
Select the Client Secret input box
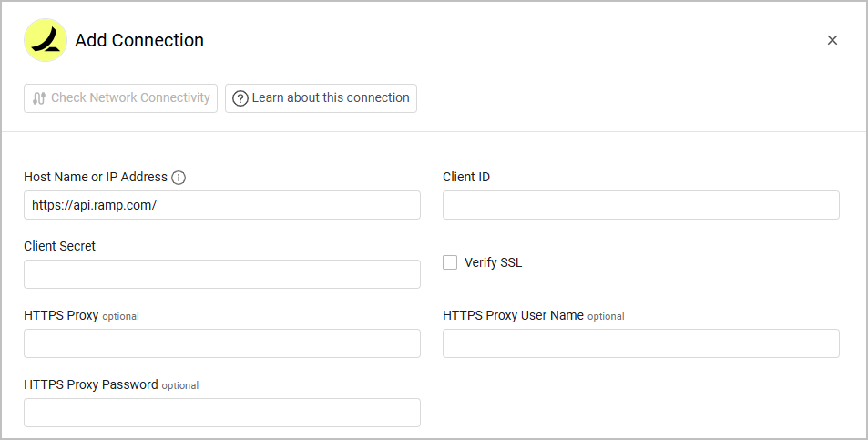click(222, 274)
